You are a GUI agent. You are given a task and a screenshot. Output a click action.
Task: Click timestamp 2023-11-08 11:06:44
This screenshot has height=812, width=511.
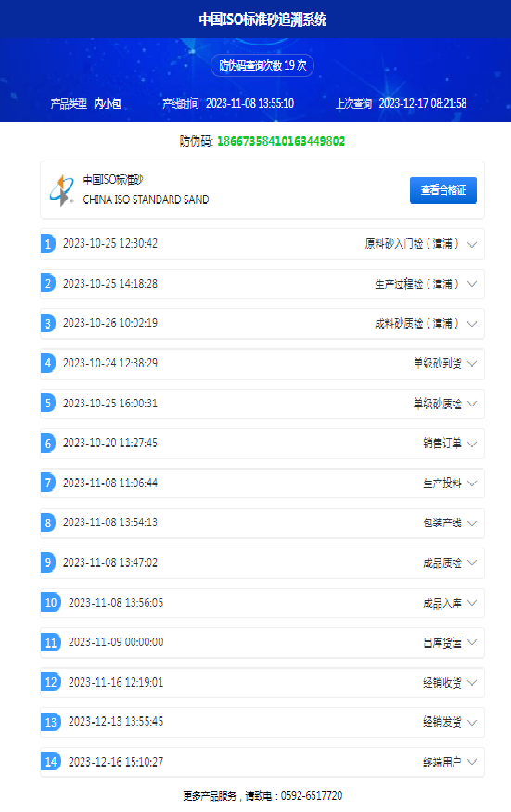110,483
